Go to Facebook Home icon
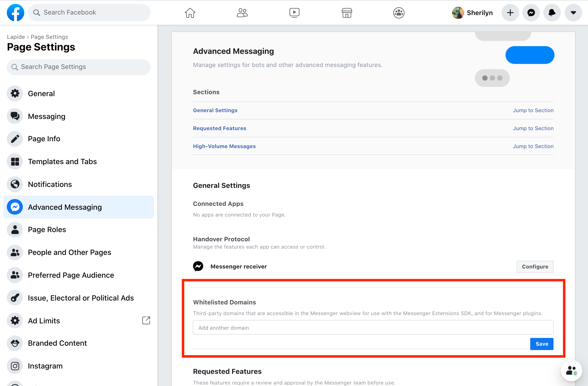The height and width of the screenshot is (386, 588). click(x=190, y=13)
